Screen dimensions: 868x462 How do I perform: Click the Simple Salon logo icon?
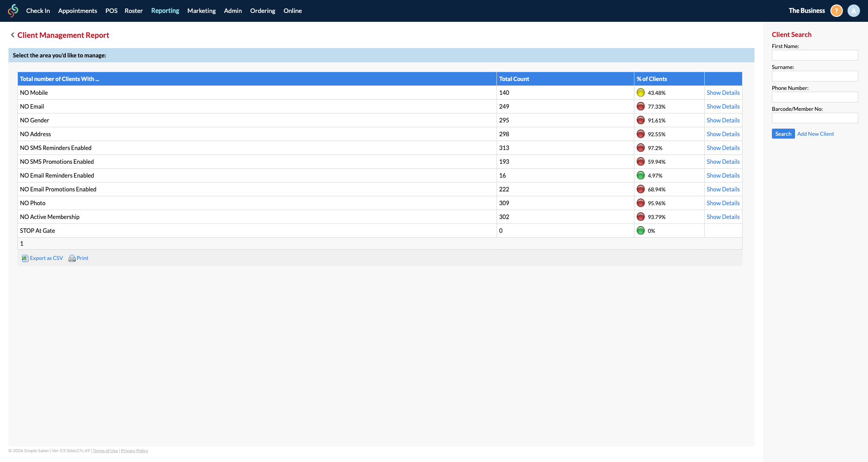[13, 11]
